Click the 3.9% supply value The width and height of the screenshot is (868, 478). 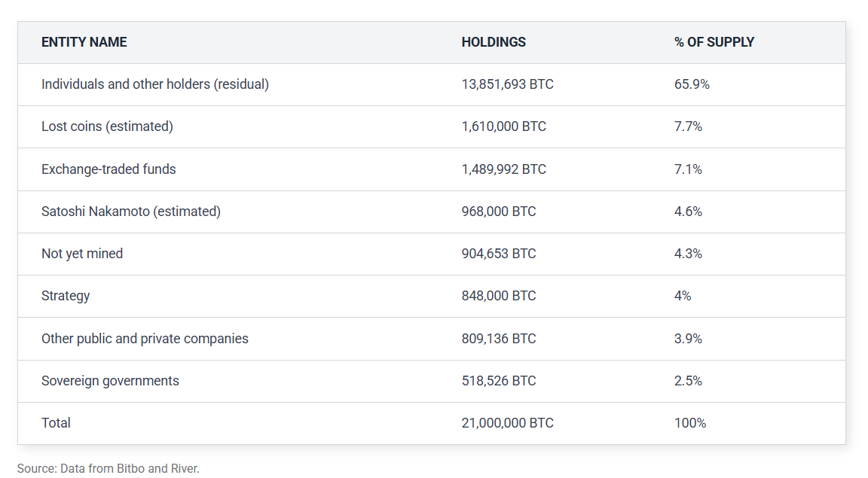coord(688,339)
